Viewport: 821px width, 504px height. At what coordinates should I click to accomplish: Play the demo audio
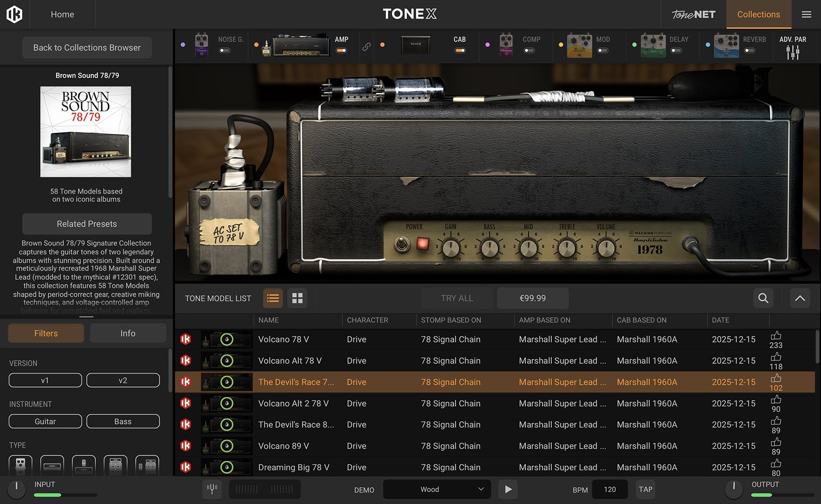click(x=508, y=489)
